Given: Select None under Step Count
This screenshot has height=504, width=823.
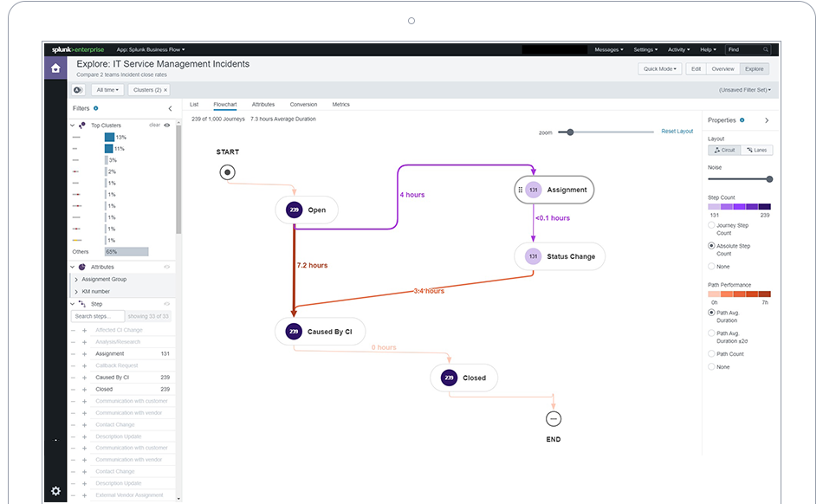Looking at the screenshot, I should pos(711,267).
